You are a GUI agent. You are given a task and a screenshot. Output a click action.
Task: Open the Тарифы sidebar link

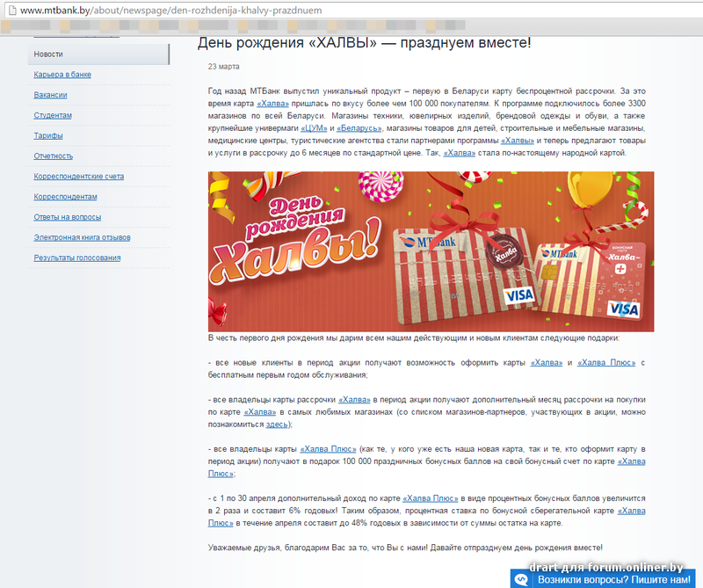click(x=48, y=135)
